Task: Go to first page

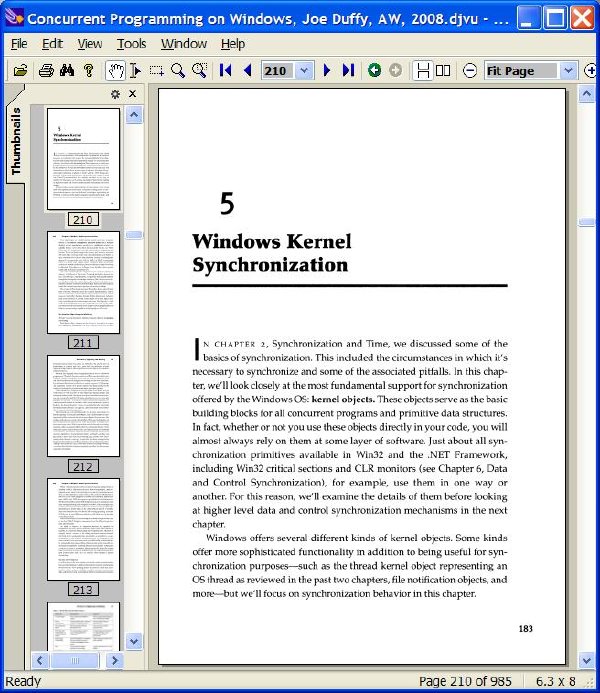Action: (x=225, y=71)
